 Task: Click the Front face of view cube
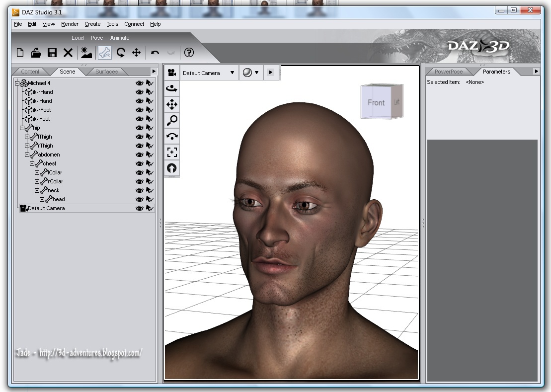pyautogui.click(x=376, y=102)
